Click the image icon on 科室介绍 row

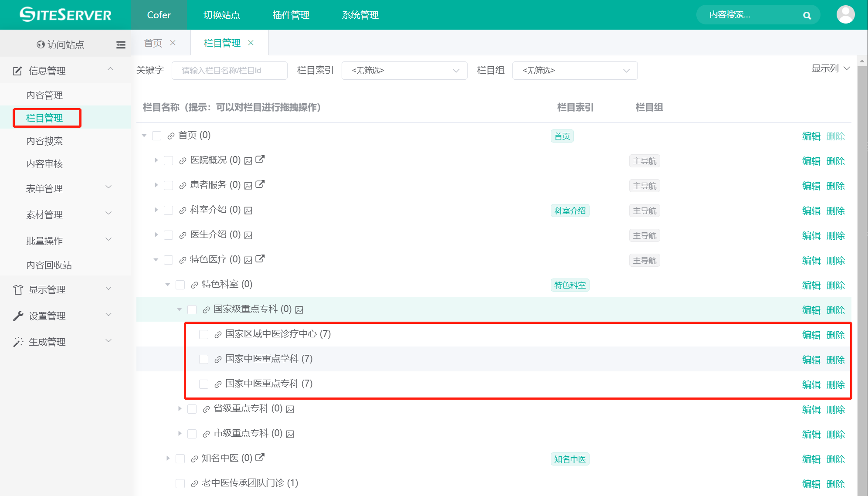[248, 211]
